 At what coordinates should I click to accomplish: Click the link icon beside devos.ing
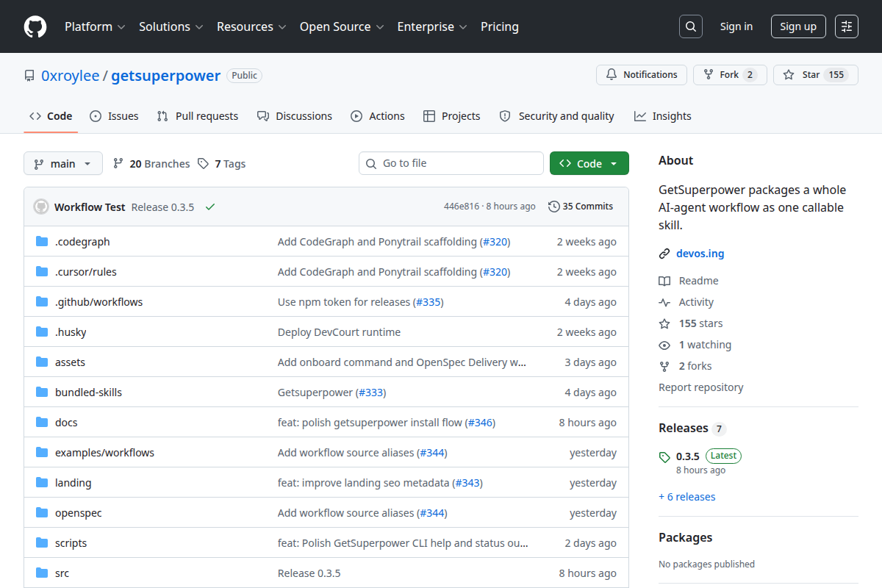tap(664, 254)
